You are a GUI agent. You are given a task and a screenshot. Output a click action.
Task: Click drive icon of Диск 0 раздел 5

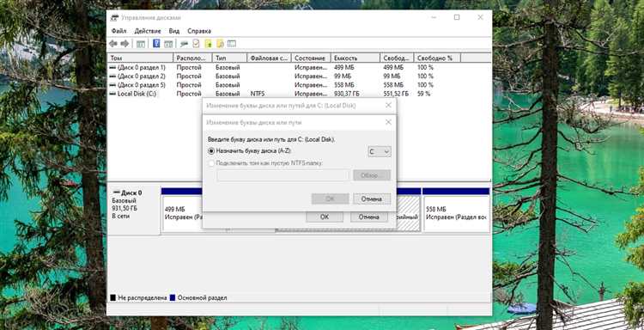tap(113, 85)
